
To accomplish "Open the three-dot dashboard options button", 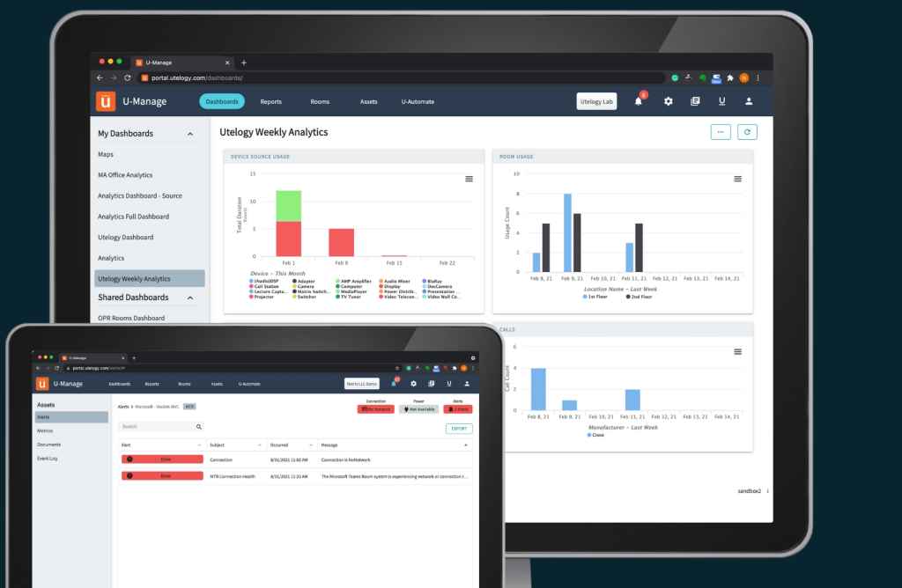I will click(x=721, y=132).
